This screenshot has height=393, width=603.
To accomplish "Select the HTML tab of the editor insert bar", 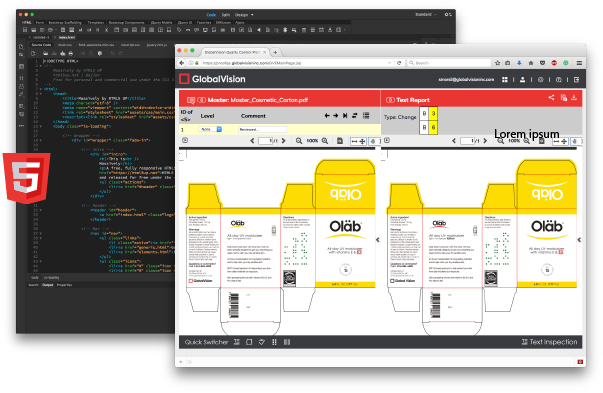I will click(x=27, y=23).
